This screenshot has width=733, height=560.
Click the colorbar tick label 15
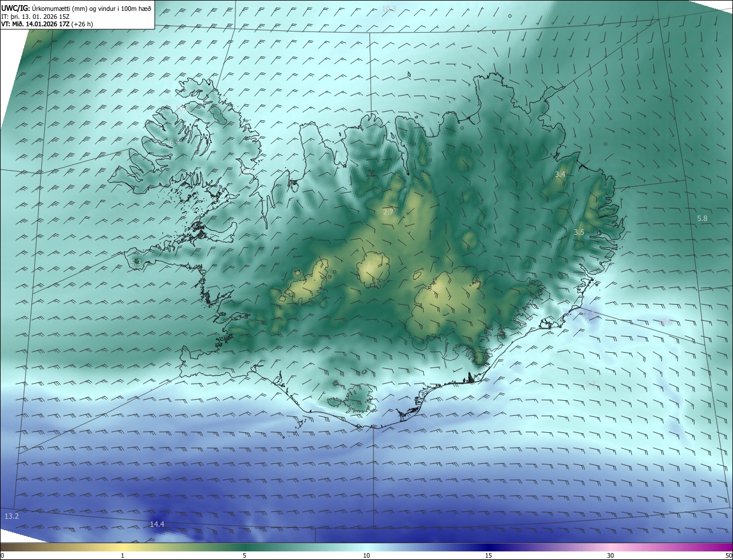click(488, 555)
